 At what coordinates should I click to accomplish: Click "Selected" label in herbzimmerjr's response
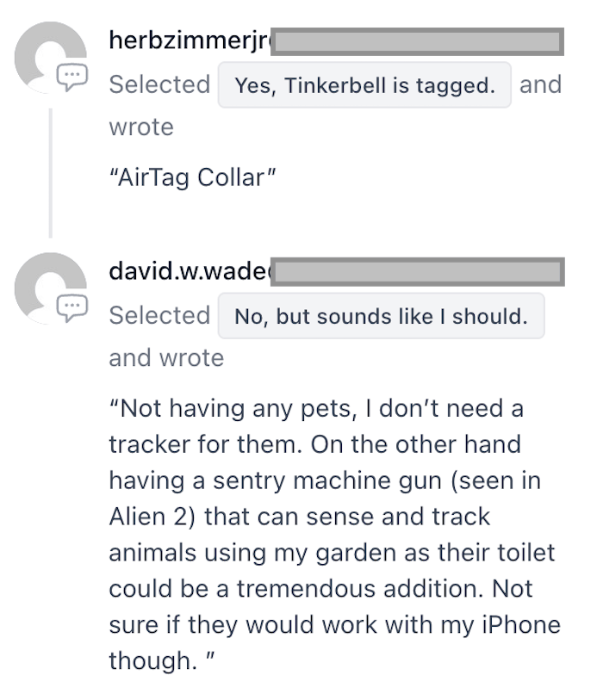coord(159,85)
